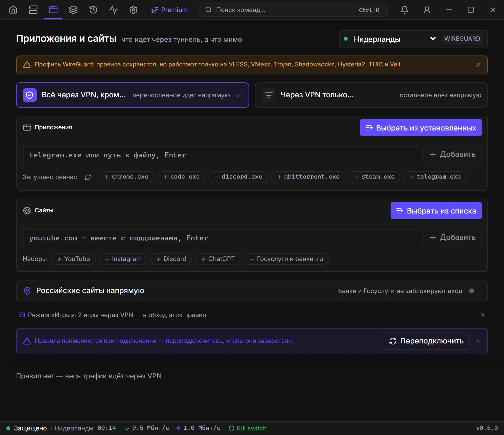Open settings gear icon
The height and width of the screenshot is (435, 504).
pyautogui.click(x=133, y=10)
